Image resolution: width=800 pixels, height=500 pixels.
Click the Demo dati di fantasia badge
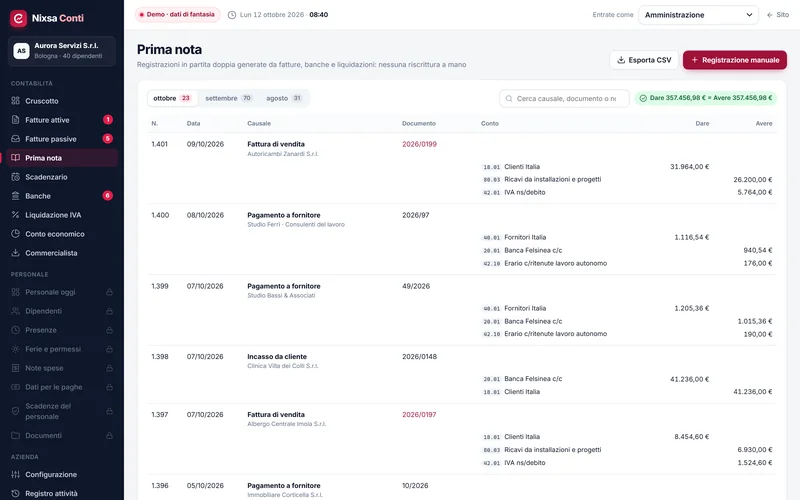point(177,15)
